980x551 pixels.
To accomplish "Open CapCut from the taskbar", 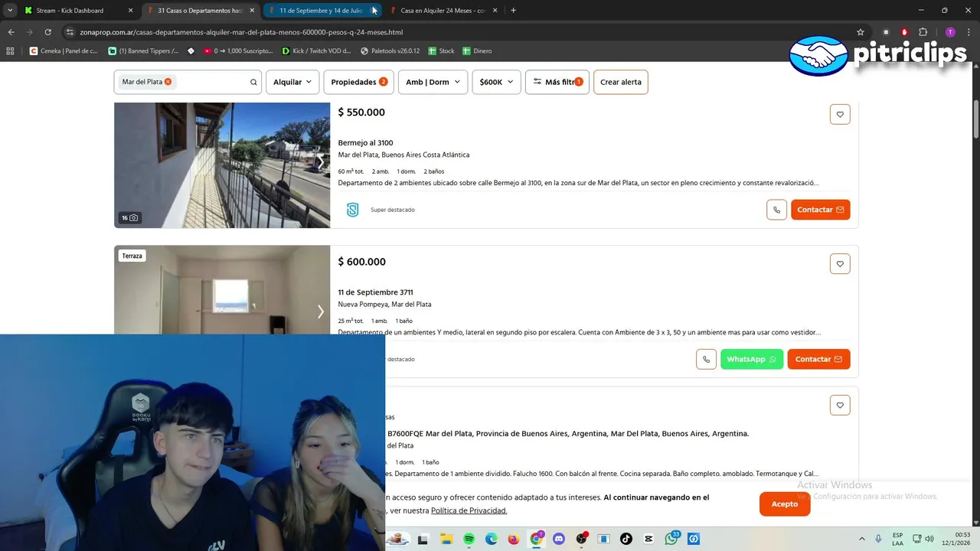I will coord(648,539).
